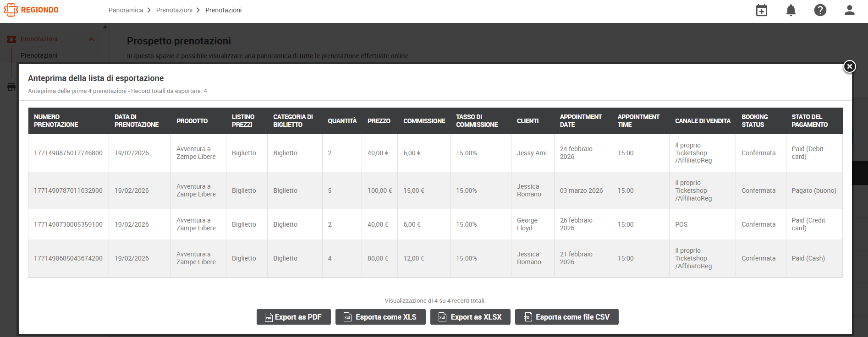Click the Canale di Vendita column header
Image resolution: width=868 pixels, height=337 pixels.
point(703,121)
